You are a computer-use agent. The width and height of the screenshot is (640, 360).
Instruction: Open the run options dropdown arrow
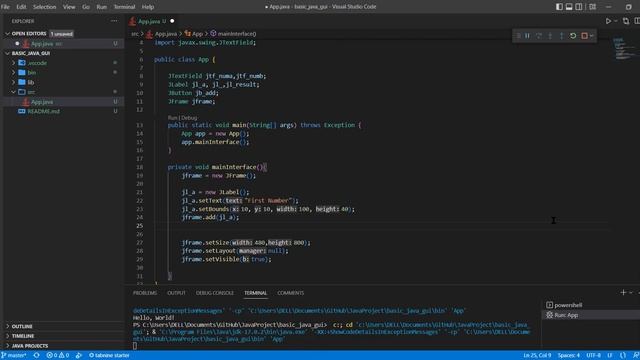coord(616,21)
